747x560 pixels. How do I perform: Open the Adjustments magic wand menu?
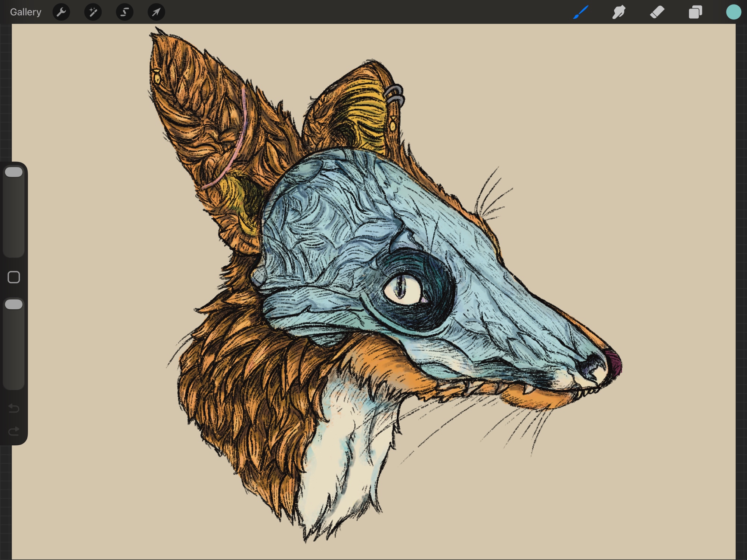coord(93,12)
